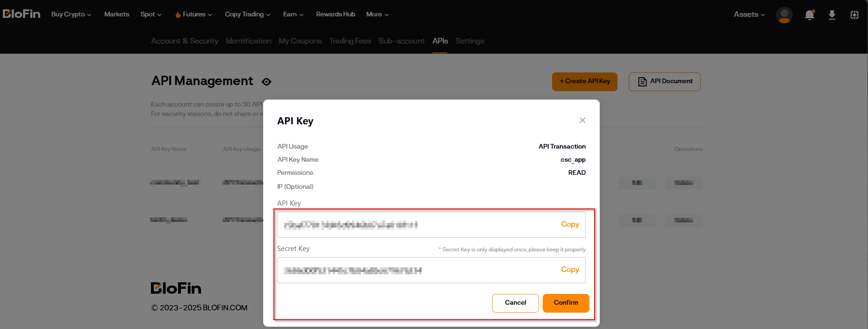Viewport: 868px width, 329px height.
Task: Click the API Document button
Action: 664,81
